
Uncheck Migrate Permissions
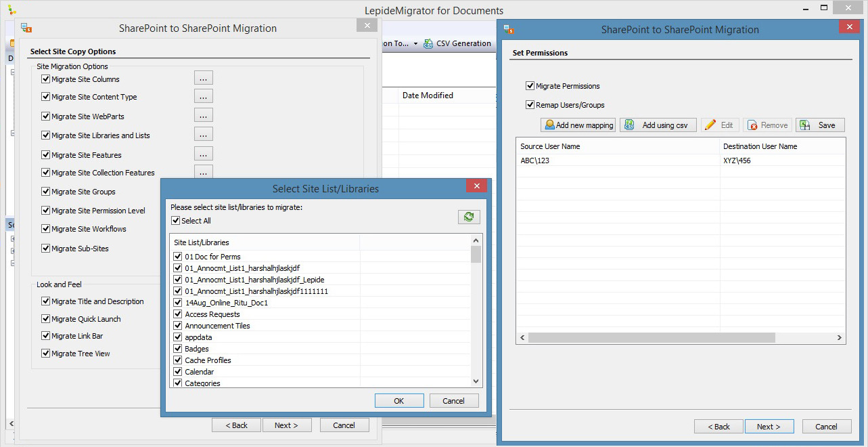click(x=530, y=86)
